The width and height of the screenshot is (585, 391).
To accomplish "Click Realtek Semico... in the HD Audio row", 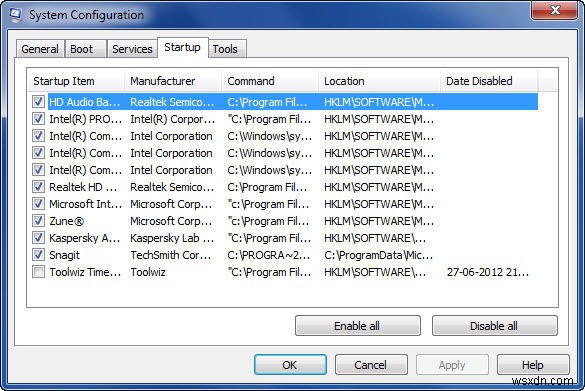I will (x=172, y=102).
